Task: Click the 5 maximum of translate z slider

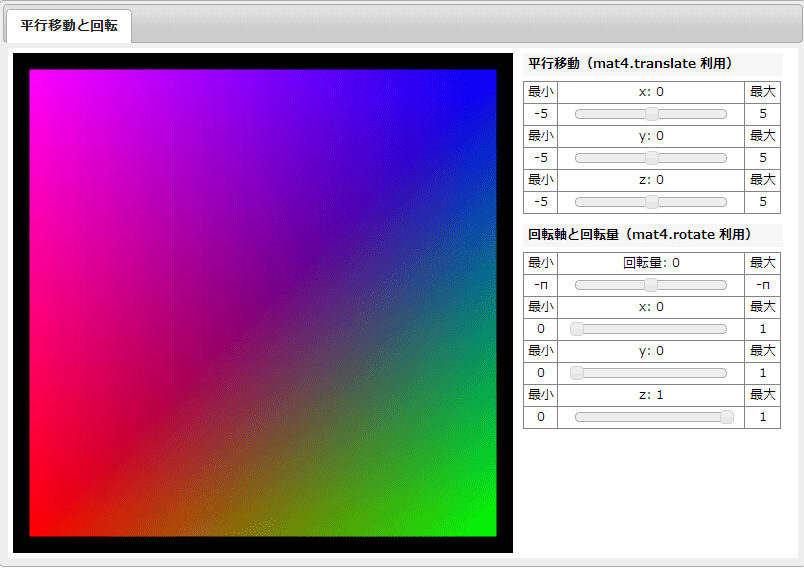Action: click(763, 202)
